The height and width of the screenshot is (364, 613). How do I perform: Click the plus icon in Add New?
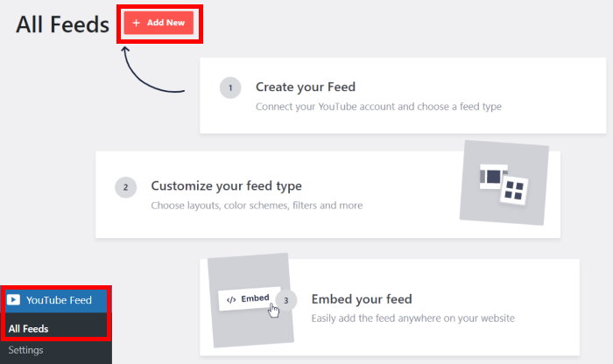pyautogui.click(x=136, y=23)
